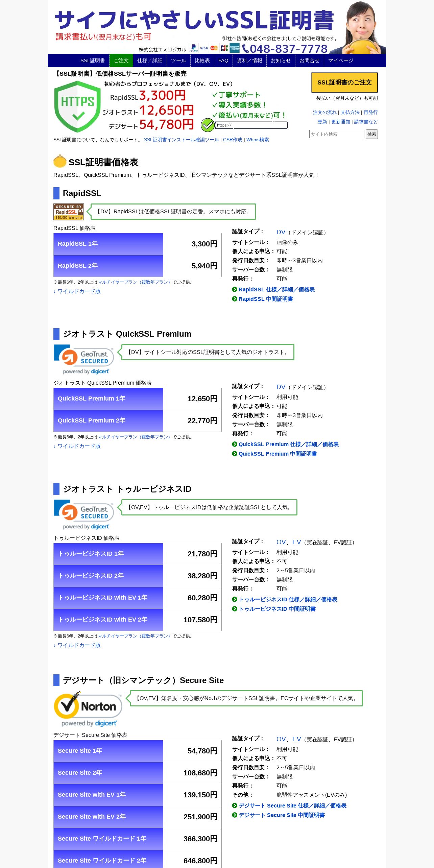The height and width of the screenshot is (868, 434).
Task: Click the EV link in トゥルービジネスID details
Action: click(296, 542)
